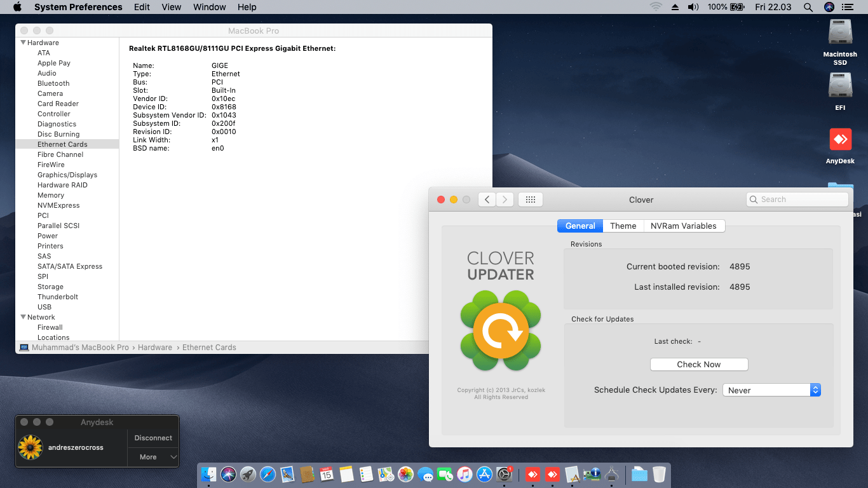Open the Notes app in Dock
The width and height of the screenshot is (868, 488).
[x=346, y=474]
